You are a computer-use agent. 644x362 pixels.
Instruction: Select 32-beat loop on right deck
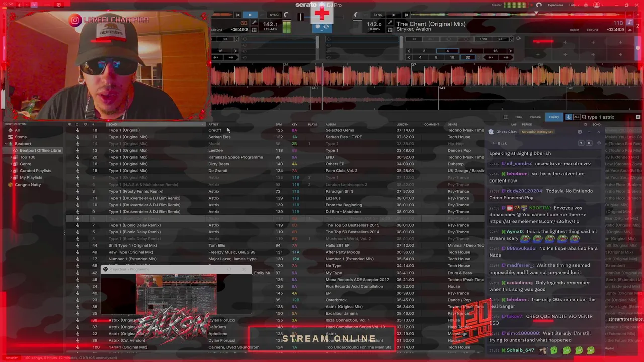tap(468, 57)
